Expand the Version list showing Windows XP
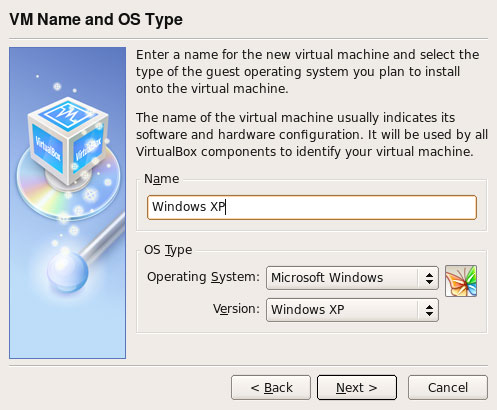 pos(352,310)
